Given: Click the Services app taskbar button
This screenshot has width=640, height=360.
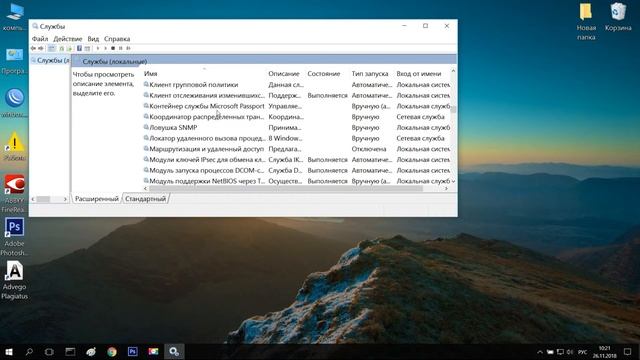Looking at the screenshot, I should tap(174, 351).
